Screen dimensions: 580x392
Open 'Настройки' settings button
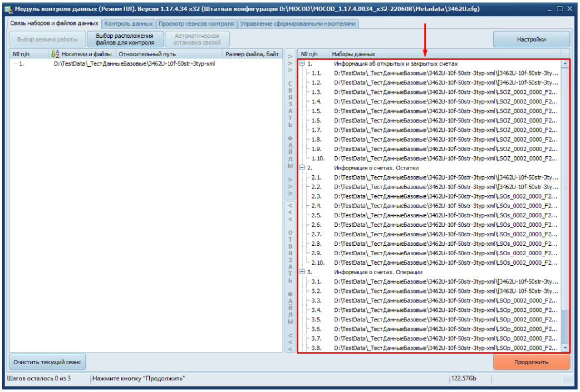pyautogui.click(x=531, y=39)
